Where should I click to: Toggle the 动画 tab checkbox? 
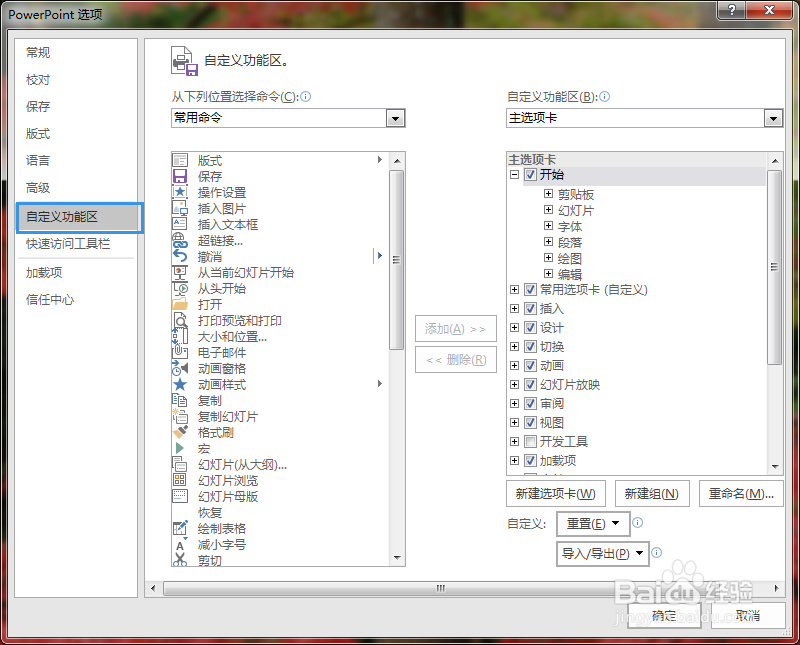click(530, 365)
